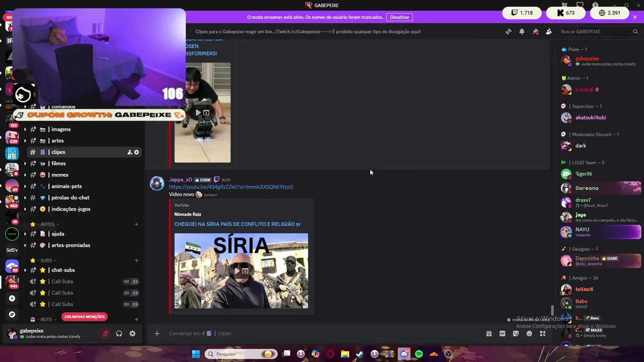Add a channel to the BOTS category
Viewport: 644px width, 362px height.
(x=136, y=319)
